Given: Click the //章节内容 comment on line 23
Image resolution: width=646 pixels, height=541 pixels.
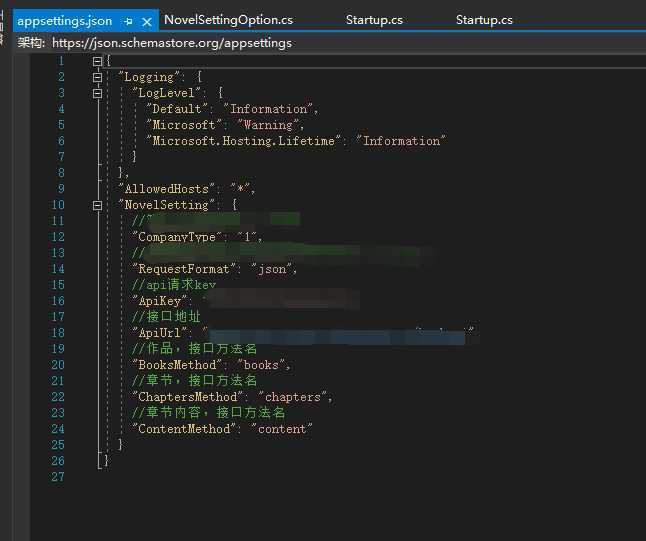Looking at the screenshot, I should [x=208, y=413].
